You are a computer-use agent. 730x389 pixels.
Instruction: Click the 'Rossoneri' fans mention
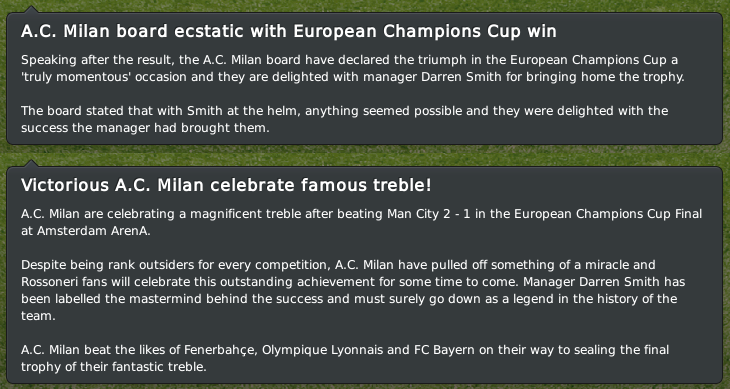[49, 282]
